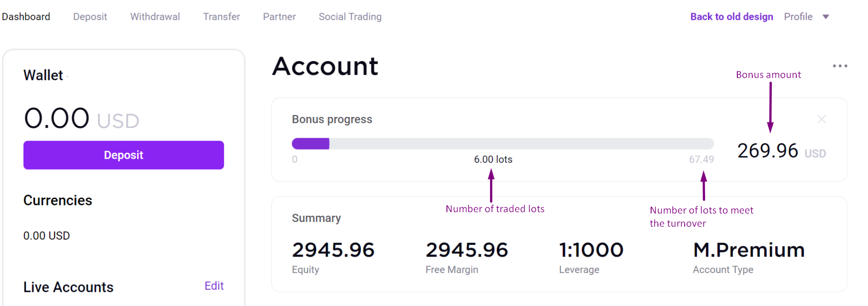Select the Partner tab
The image size is (868, 306).
279,17
